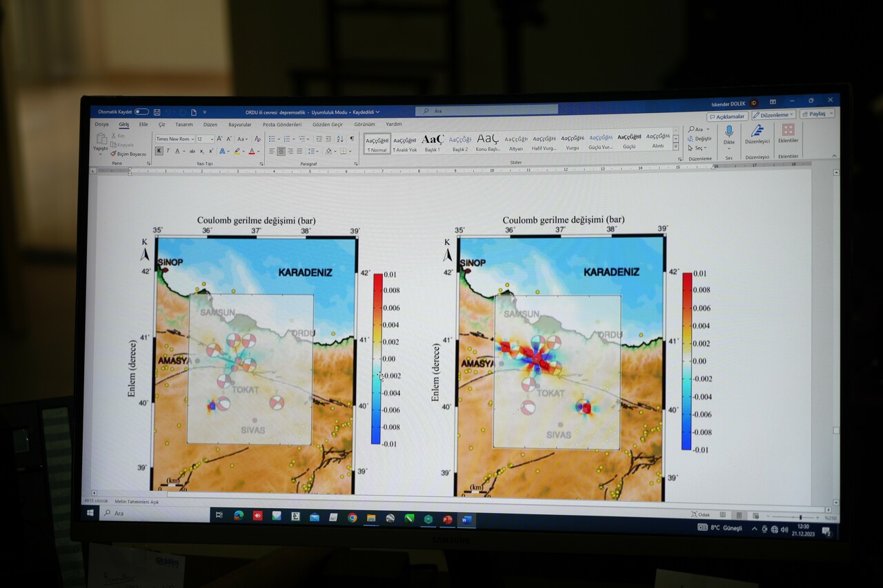Image resolution: width=883 pixels, height=588 pixels.
Task: Click the sort A-Z icon
Action: [340, 139]
